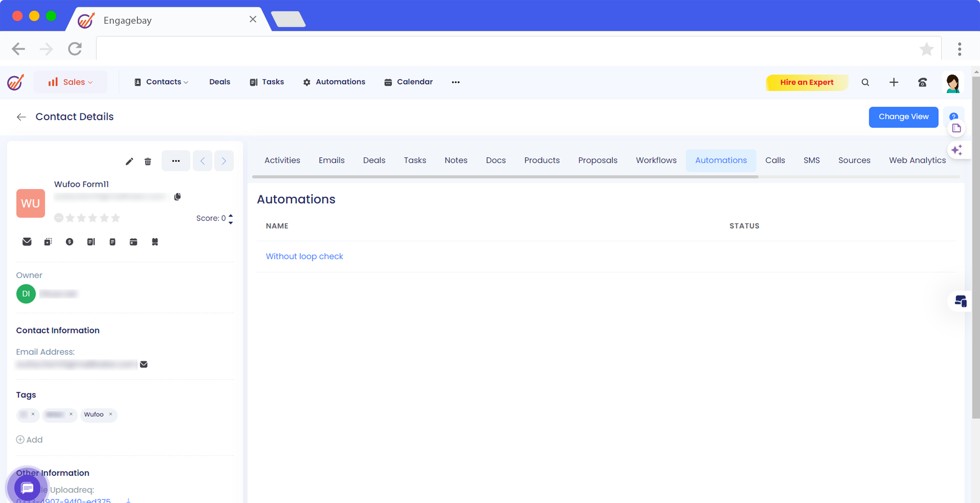Set rating to the fifth star

(116, 218)
